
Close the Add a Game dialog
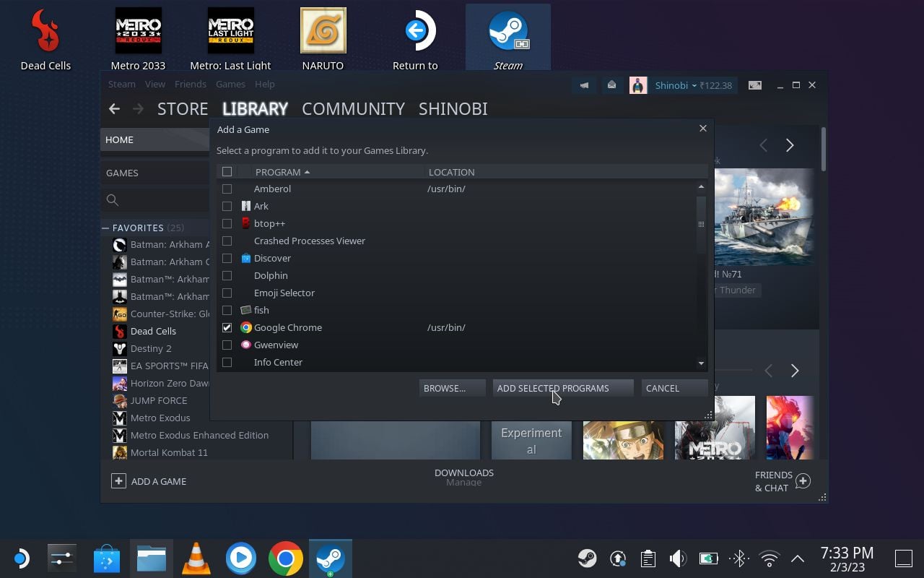coord(702,129)
